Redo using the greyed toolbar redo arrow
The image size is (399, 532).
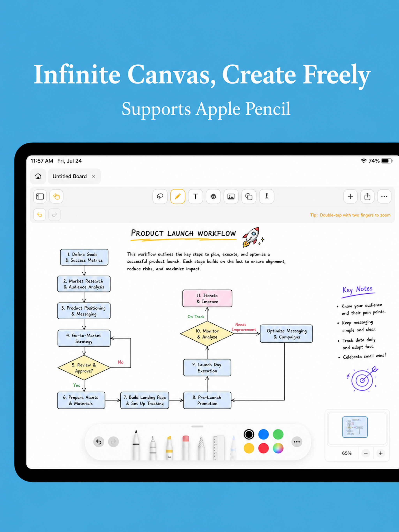[55, 215]
